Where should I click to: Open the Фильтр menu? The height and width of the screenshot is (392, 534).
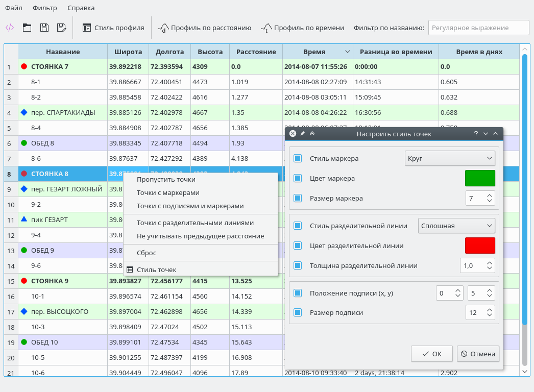pos(44,8)
